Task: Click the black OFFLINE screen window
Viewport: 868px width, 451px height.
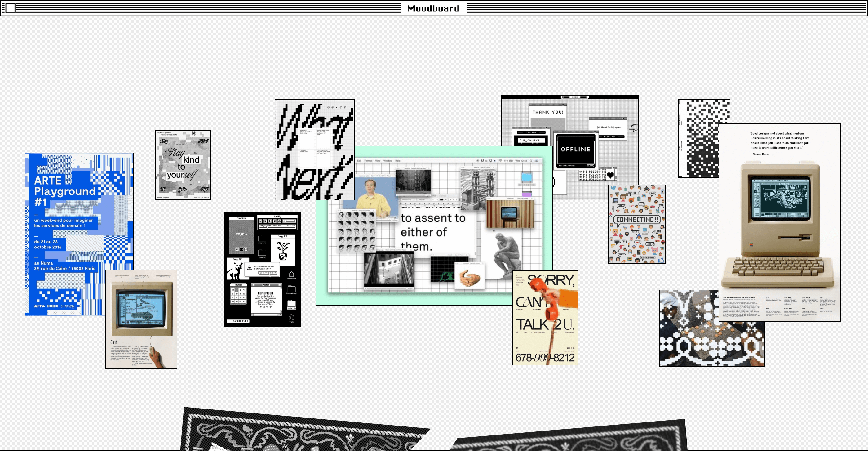Action: coord(575,149)
